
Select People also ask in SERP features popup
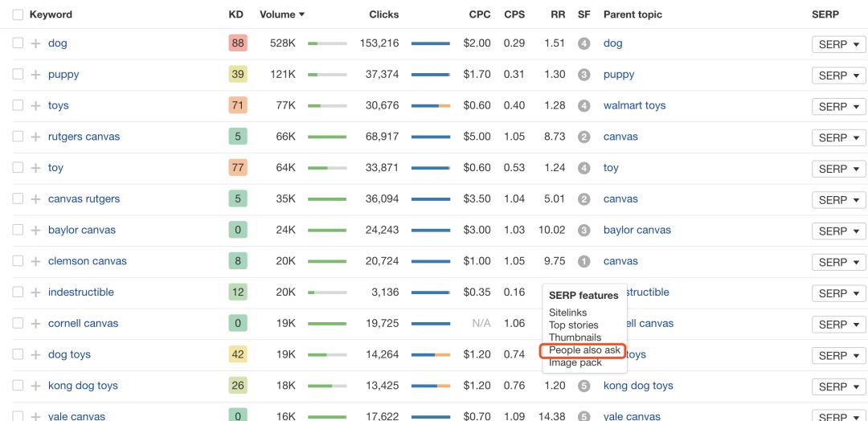(584, 350)
